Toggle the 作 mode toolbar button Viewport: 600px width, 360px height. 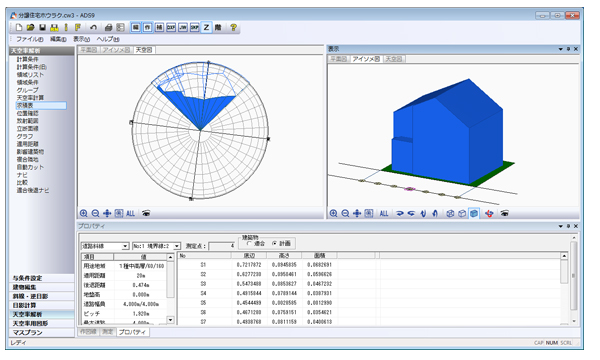click(148, 28)
